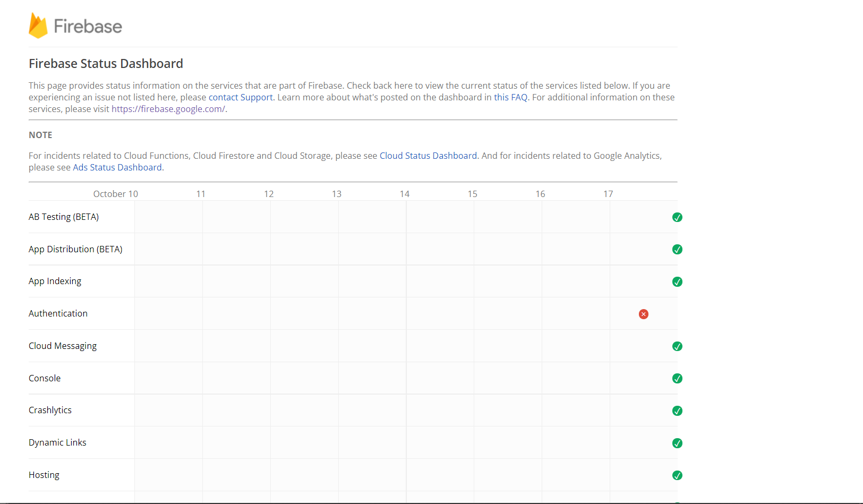Select the Hosting row label
This screenshot has height=504, width=863.
pyautogui.click(x=44, y=475)
